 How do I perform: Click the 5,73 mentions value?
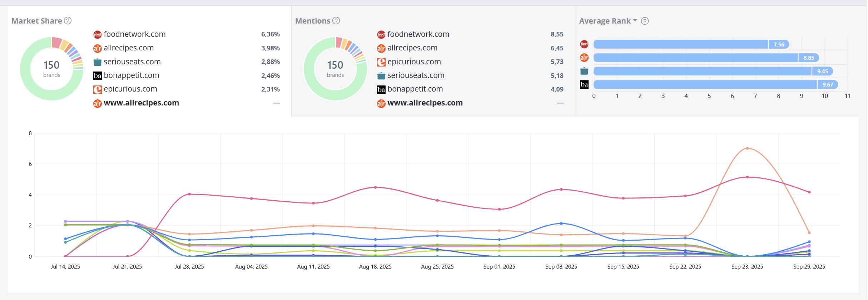click(x=557, y=62)
